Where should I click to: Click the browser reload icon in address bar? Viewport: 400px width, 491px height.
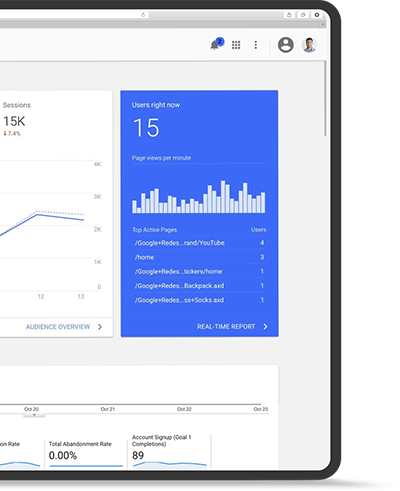pyautogui.click(x=143, y=15)
